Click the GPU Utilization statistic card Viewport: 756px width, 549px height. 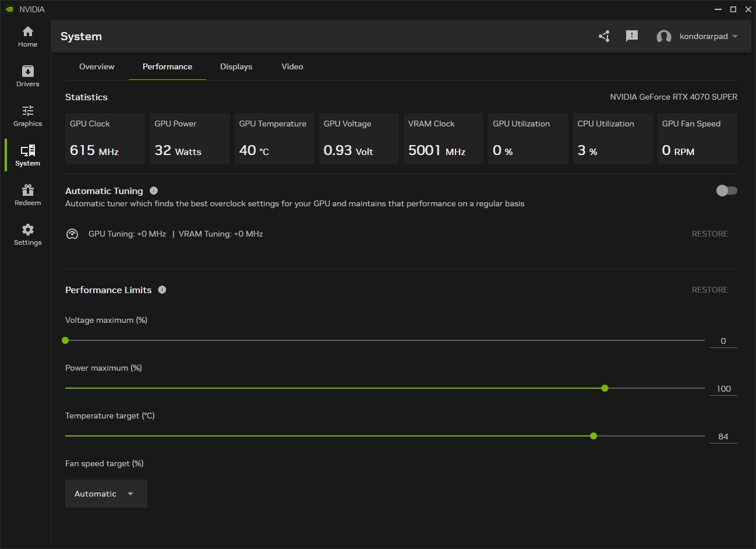pyautogui.click(x=528, y=139)
